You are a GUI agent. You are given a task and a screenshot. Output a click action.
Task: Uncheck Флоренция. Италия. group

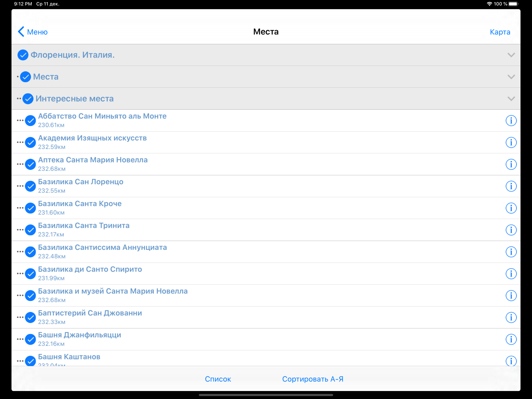click(x=23, y=55)
